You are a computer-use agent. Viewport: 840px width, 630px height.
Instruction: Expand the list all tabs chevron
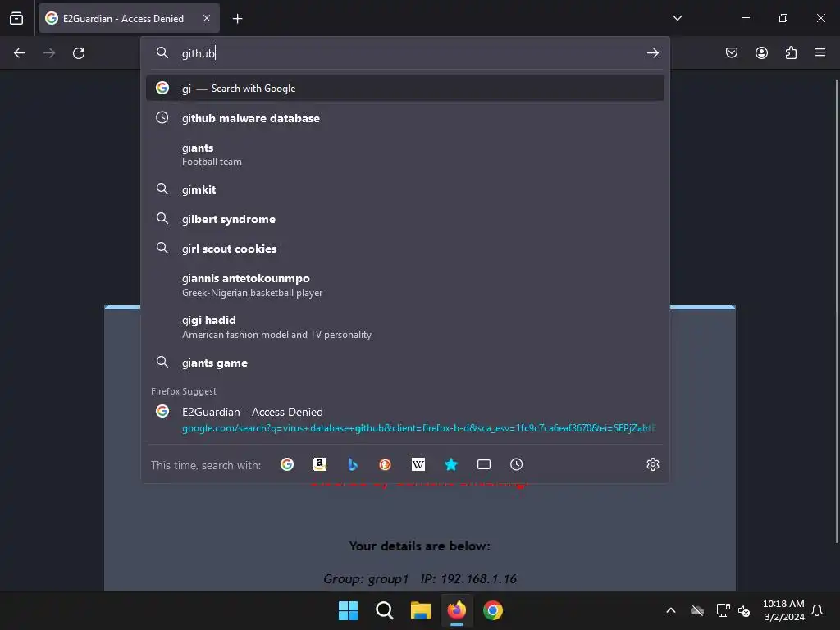pos(677,18)
